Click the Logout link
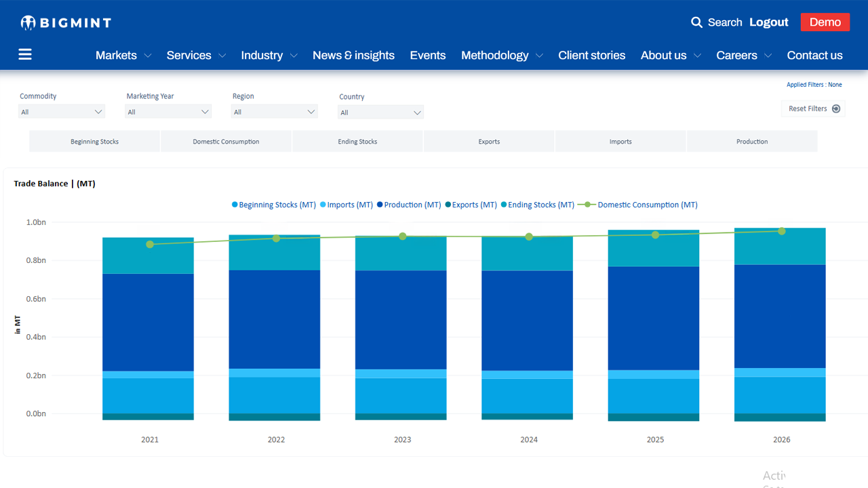 pyautogui.click(x=768, y=22)
